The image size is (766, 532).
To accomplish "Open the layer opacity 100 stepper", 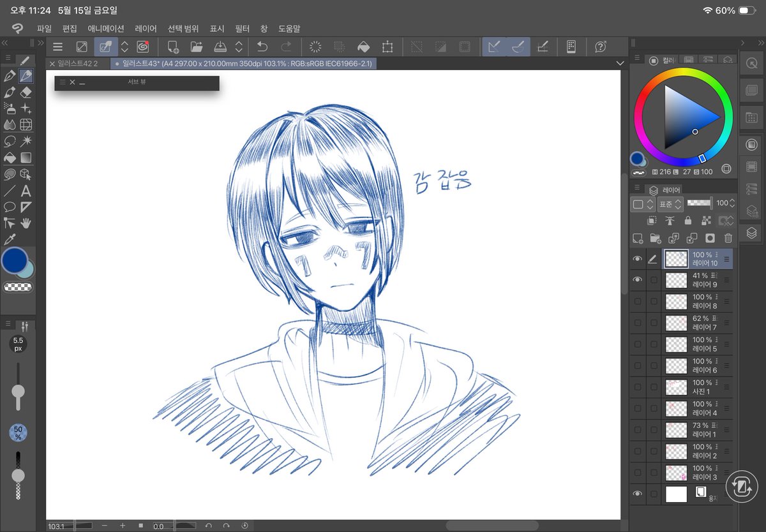I will (732, 203).
